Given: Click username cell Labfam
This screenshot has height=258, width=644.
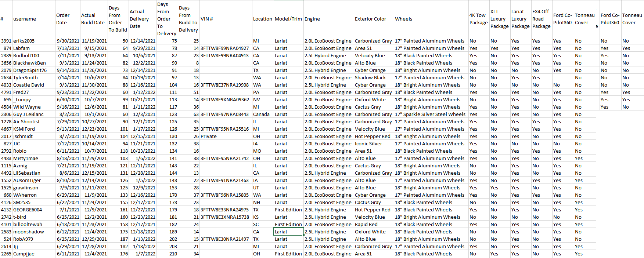Looking at the screenshot, I should pyautogui.click(x=33, y=48).
